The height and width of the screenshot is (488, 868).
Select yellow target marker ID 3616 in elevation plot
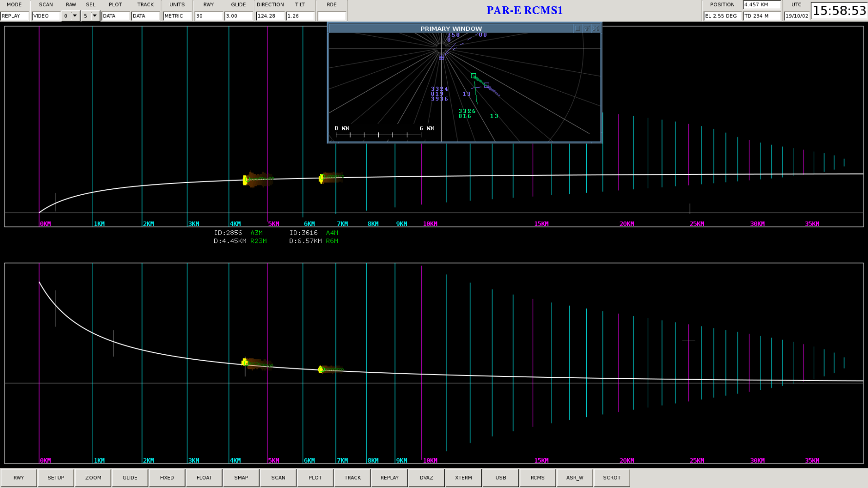(321, 179)
